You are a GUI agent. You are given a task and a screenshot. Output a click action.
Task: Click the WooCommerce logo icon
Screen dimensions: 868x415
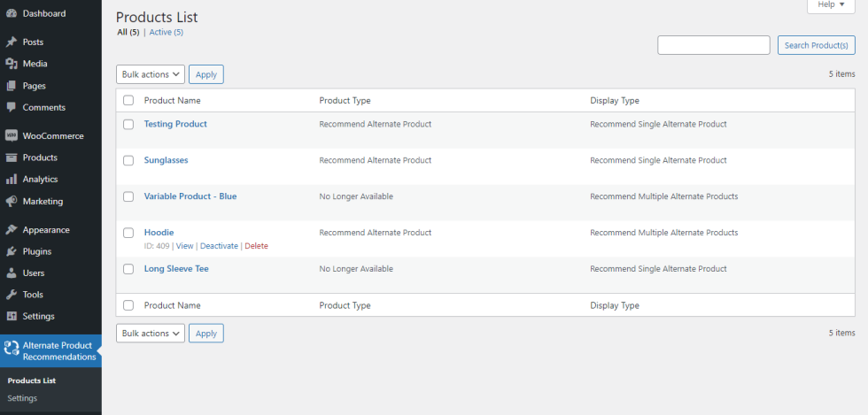pyautogui.click(x=12, y=136)
